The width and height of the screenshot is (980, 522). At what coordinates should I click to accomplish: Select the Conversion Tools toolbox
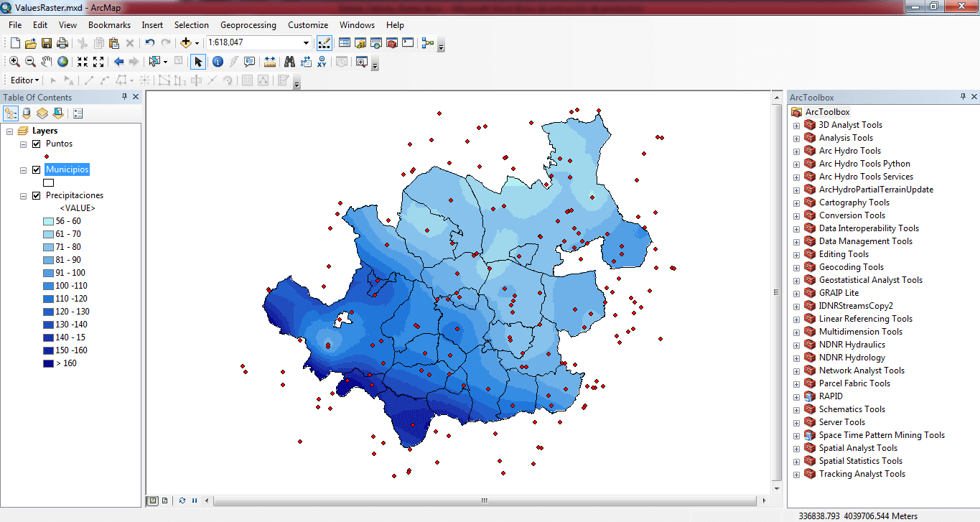coord(851,215)
